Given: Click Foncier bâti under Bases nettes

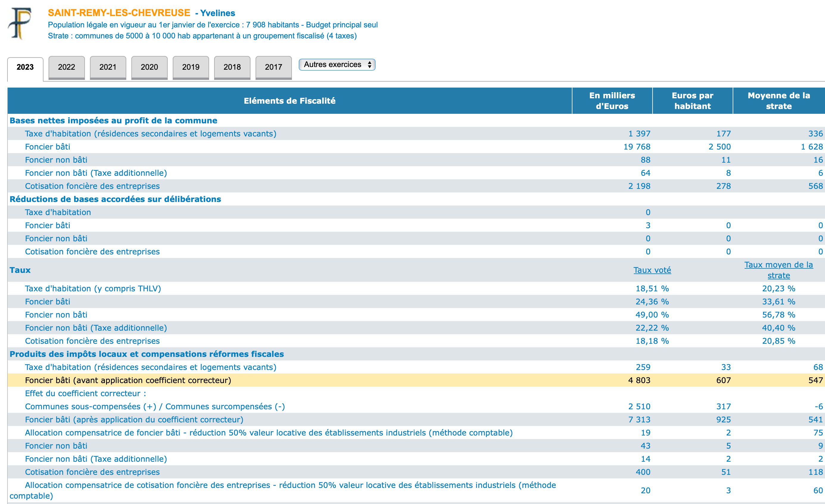Looking at the screenshot, I should tap(48, 147).
